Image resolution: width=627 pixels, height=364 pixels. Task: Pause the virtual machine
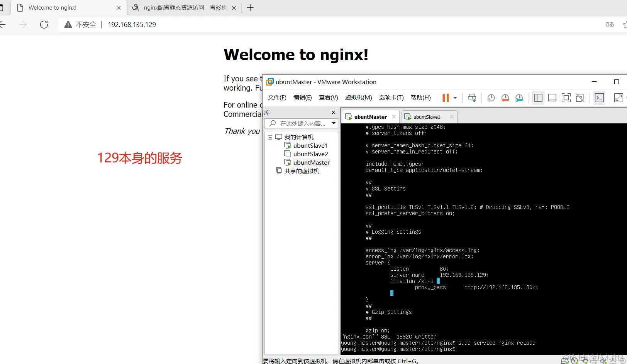tap(446, 98)
